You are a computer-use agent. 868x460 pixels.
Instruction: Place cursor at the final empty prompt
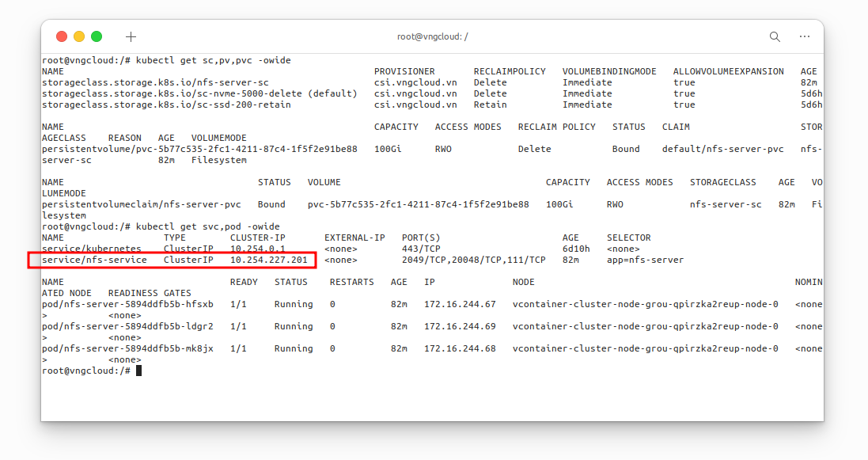click(138, 371)
